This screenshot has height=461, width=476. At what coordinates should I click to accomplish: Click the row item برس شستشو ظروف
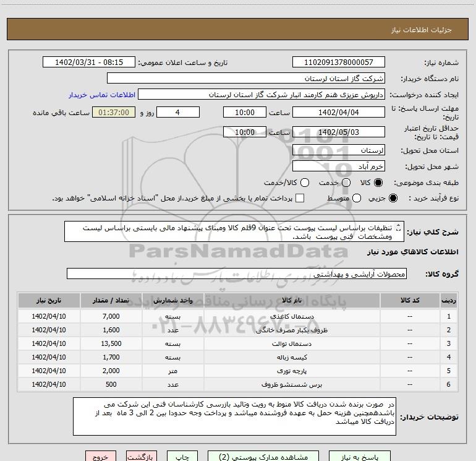292,385
